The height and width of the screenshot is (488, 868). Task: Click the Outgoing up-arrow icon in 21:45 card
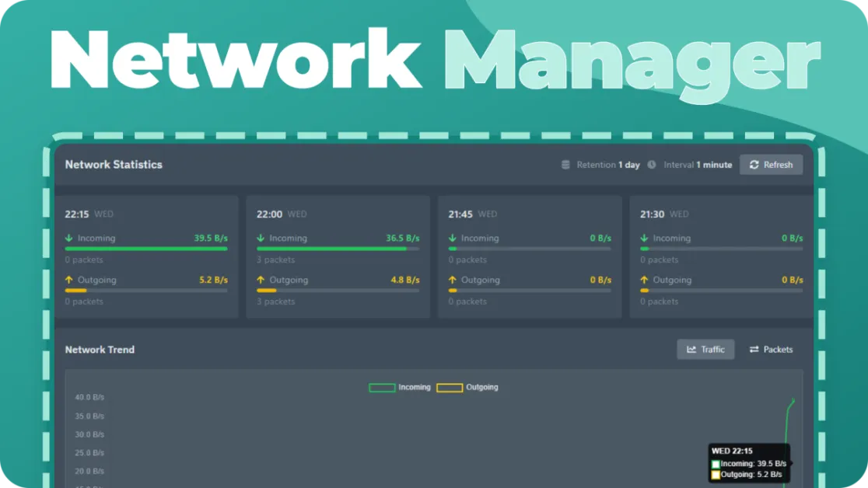point(452,280)
